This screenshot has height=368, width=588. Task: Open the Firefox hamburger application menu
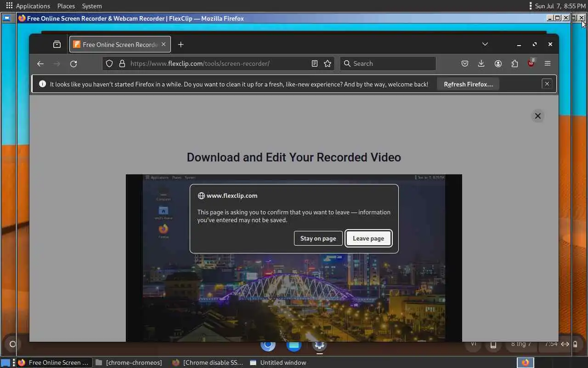pos(548,63)
